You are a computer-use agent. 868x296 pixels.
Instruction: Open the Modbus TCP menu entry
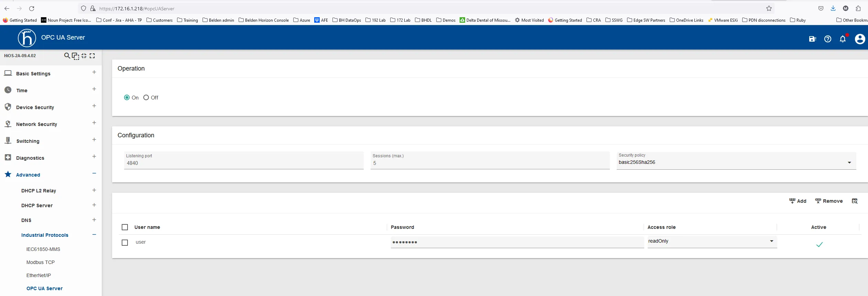coord(41,262)
